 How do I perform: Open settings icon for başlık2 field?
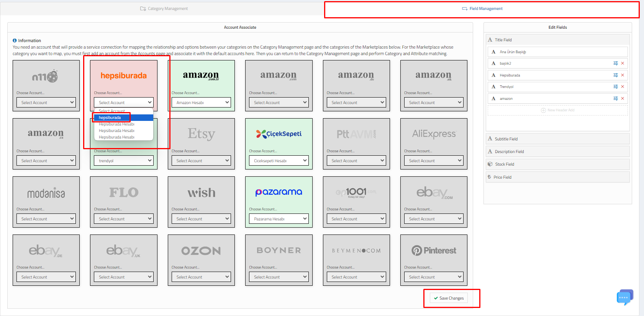(615, 64)
